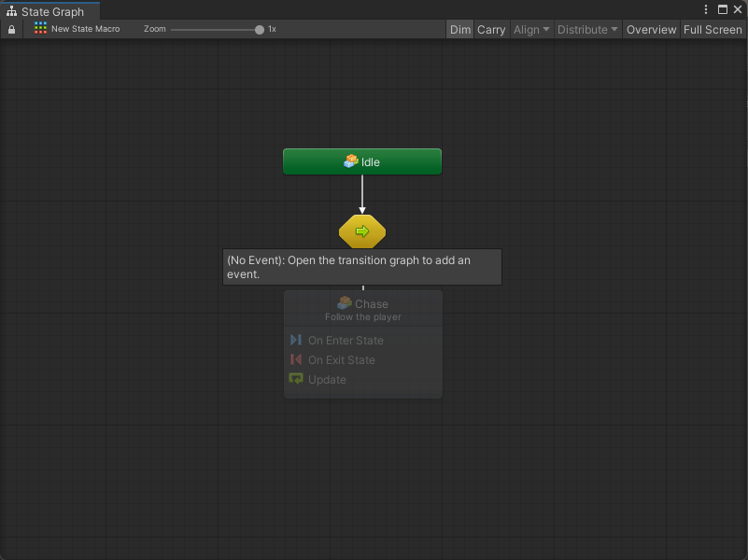The image size is (748, 560).
Task: Toggle the Carry option
Action: point(491,30)
